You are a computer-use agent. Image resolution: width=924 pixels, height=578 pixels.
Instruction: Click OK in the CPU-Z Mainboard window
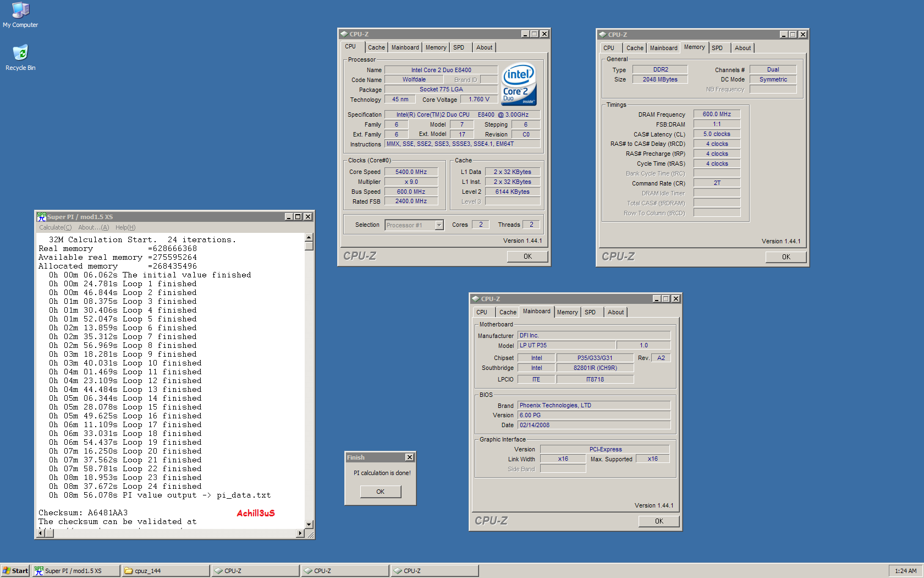click(659, 521)
